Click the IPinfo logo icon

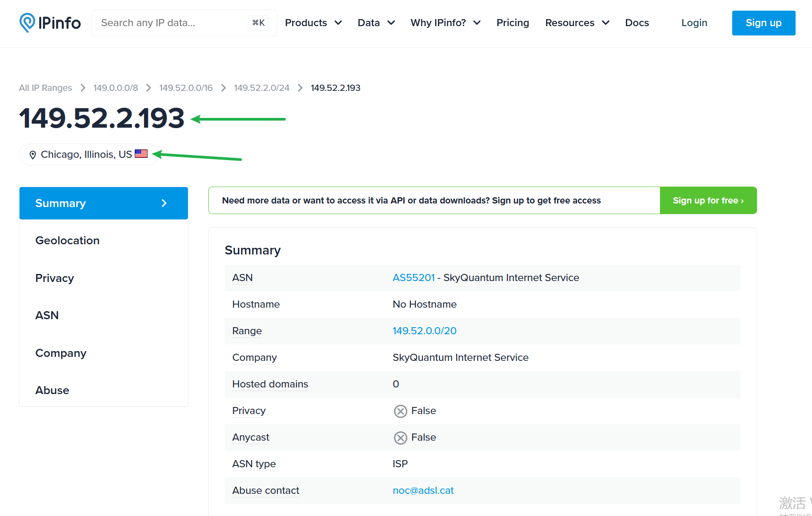click(27, 23)
